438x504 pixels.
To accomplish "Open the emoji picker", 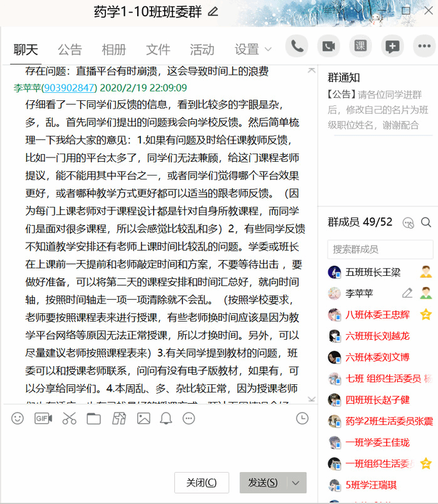I will (18, 418).
